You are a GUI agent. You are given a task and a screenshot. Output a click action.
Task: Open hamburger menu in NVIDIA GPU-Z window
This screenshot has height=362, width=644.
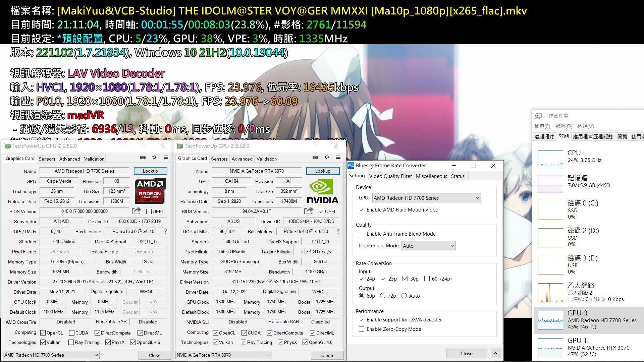click(x=338, y=157)
